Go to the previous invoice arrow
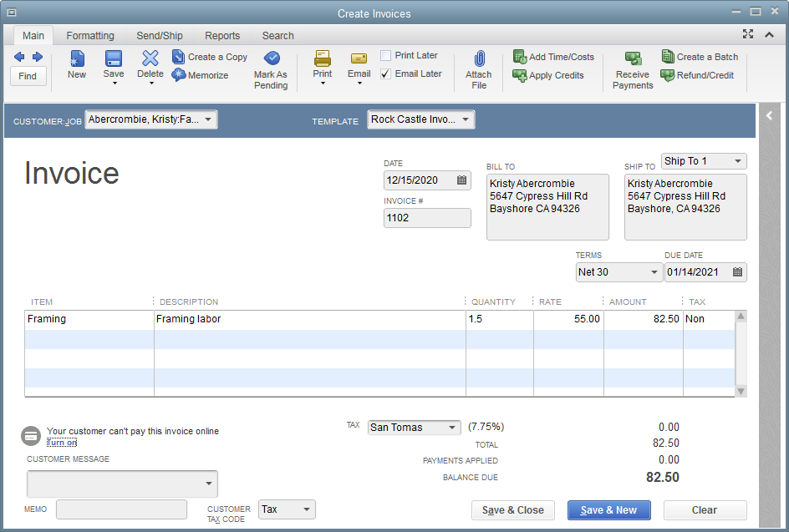This screenshot has width=789, height=532. click(x=19, y=57)
